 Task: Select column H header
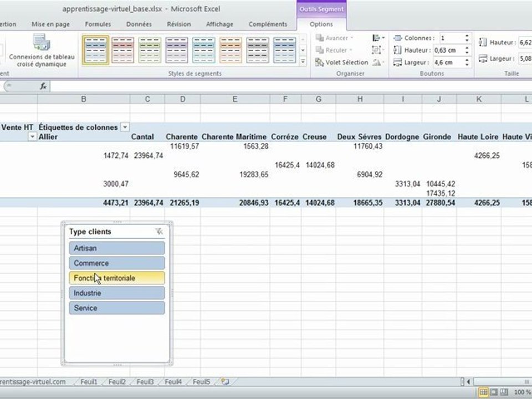[x=360, y=99]
